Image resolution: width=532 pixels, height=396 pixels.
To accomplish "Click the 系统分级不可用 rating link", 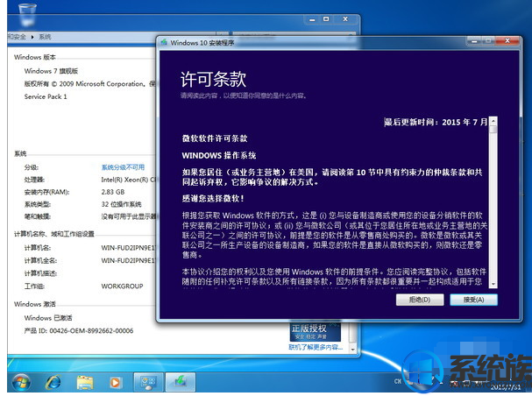I will 123,167.
